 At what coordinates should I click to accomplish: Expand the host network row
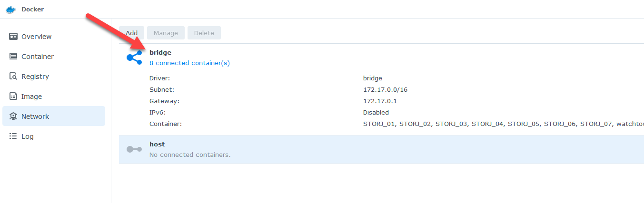tap(381, 149)
